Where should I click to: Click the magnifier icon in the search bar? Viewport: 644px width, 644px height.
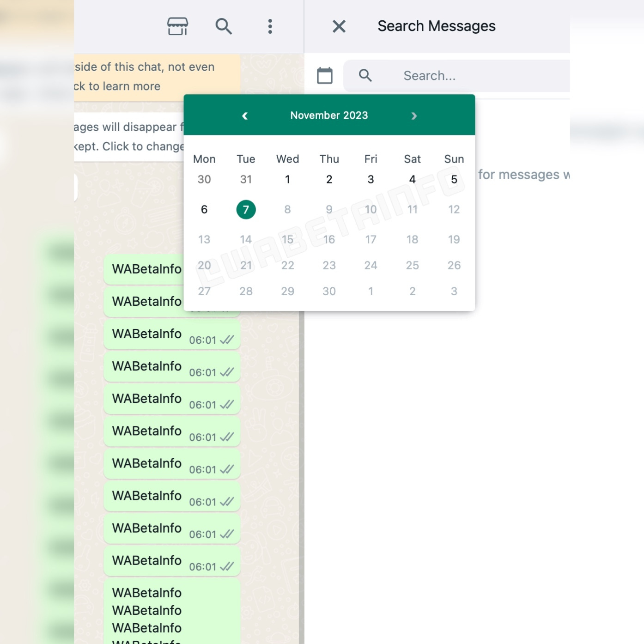pyautogui.click(x=365, y=75)
